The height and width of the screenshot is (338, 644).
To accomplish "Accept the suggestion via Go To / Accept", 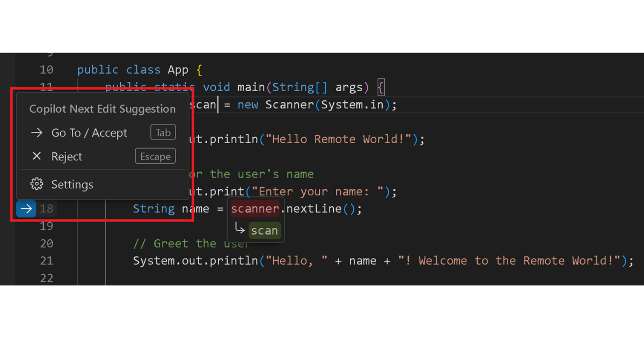I will (x=89, y=133).
